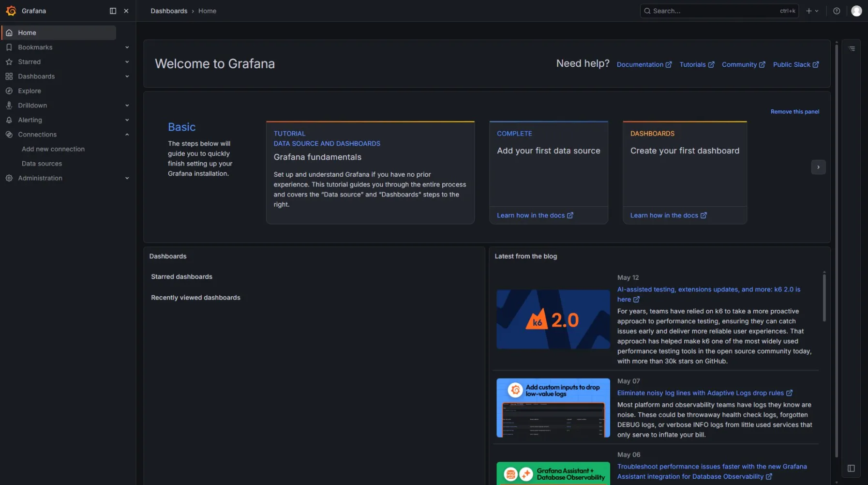
Task: Open Connections using its sidebar icon
Action: coord(9,134)
